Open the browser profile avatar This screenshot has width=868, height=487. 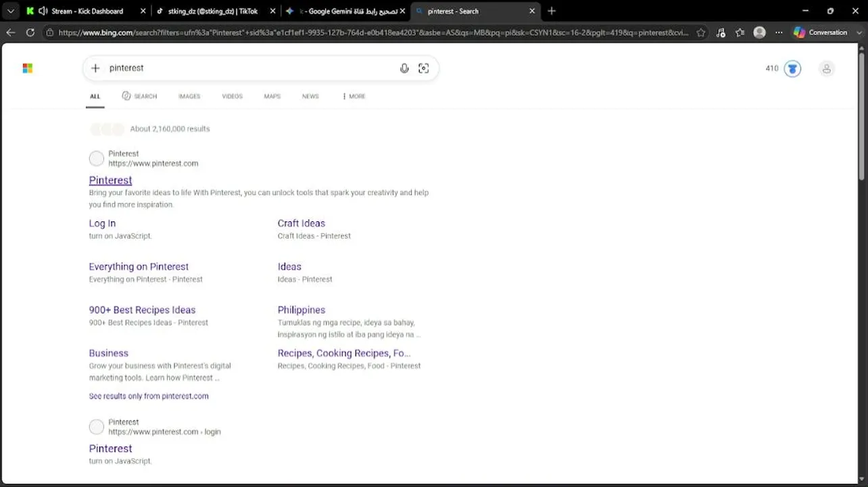759,32
